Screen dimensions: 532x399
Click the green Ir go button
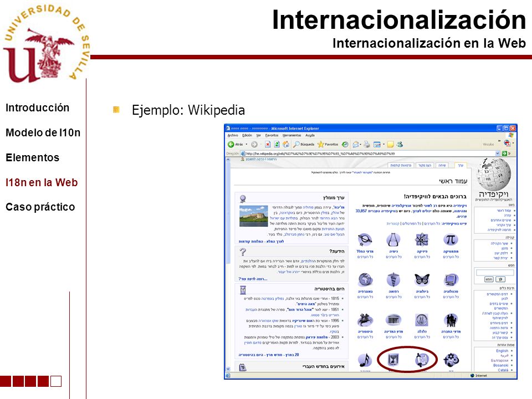[507, 154]
